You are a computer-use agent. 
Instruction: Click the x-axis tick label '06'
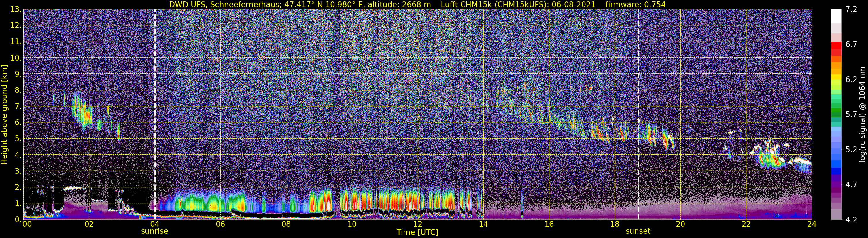[220, 224]
